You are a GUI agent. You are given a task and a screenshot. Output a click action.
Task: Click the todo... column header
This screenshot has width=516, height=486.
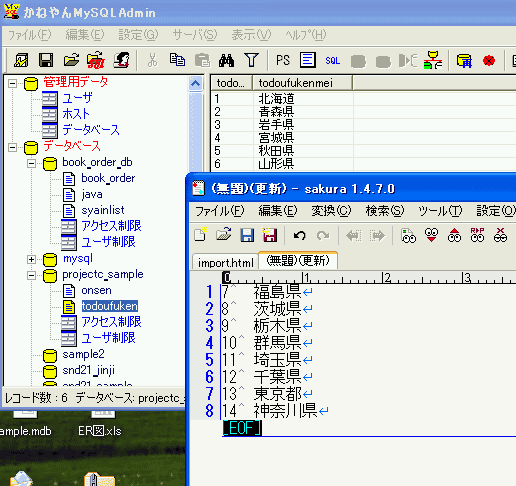(232, 83)
